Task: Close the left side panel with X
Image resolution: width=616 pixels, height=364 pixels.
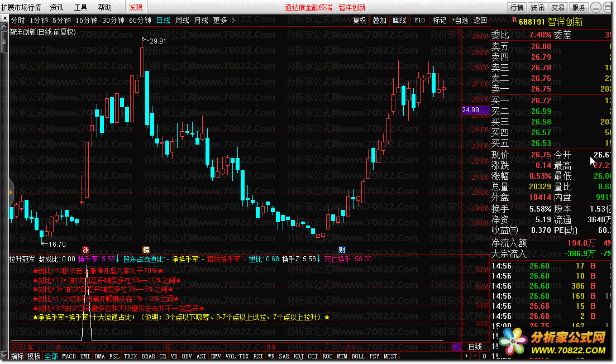Action: tap(4, 18)
